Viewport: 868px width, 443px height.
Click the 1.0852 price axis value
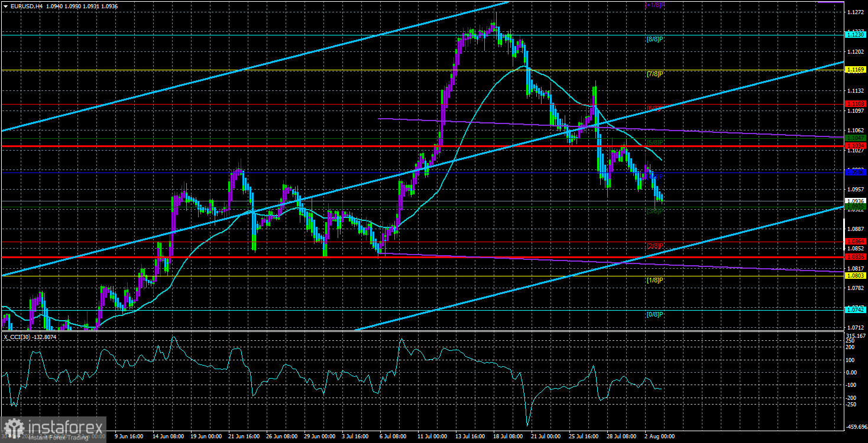coord(856,248)
